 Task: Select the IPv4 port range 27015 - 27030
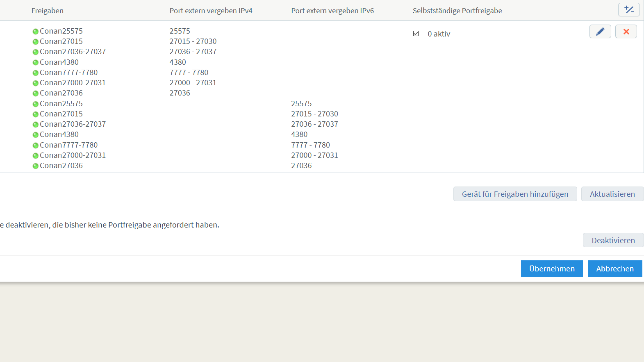pyautogui.click(x=193, y=41)
